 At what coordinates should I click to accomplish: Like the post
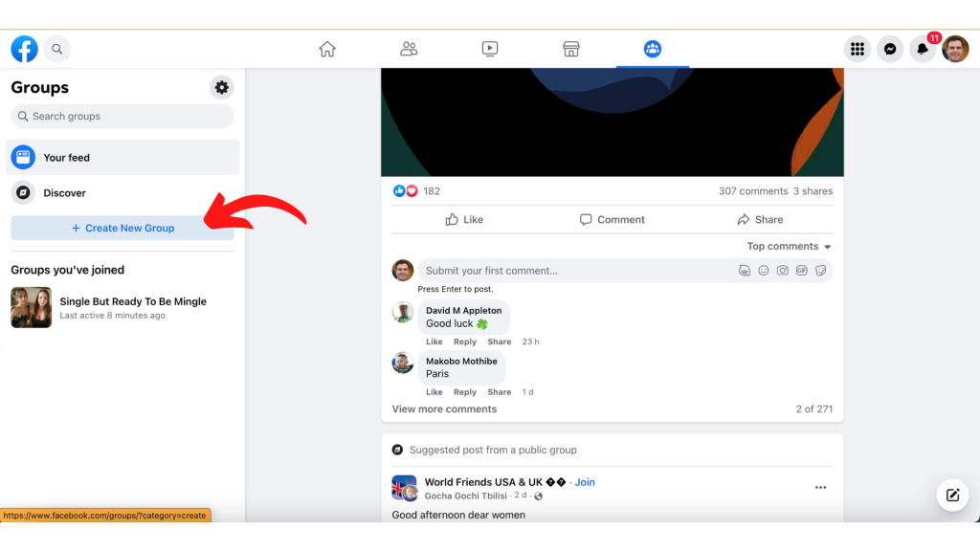[464, 219]
